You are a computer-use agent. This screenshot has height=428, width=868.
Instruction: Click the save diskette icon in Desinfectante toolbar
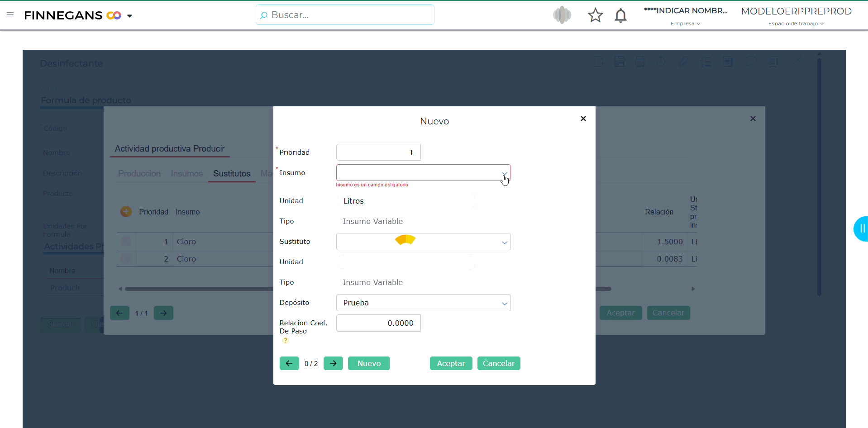[620, 61]
